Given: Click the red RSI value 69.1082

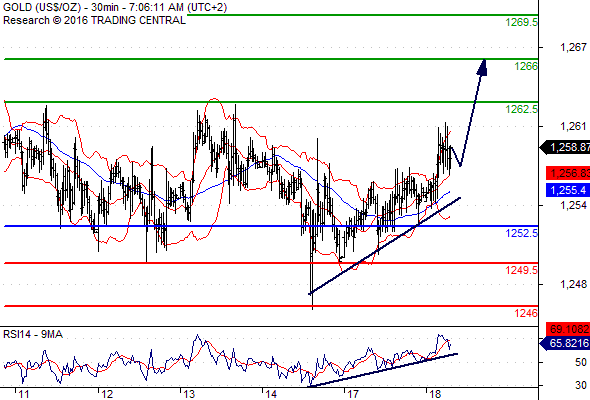Looking at the screenshot, I should click(568, 329).
